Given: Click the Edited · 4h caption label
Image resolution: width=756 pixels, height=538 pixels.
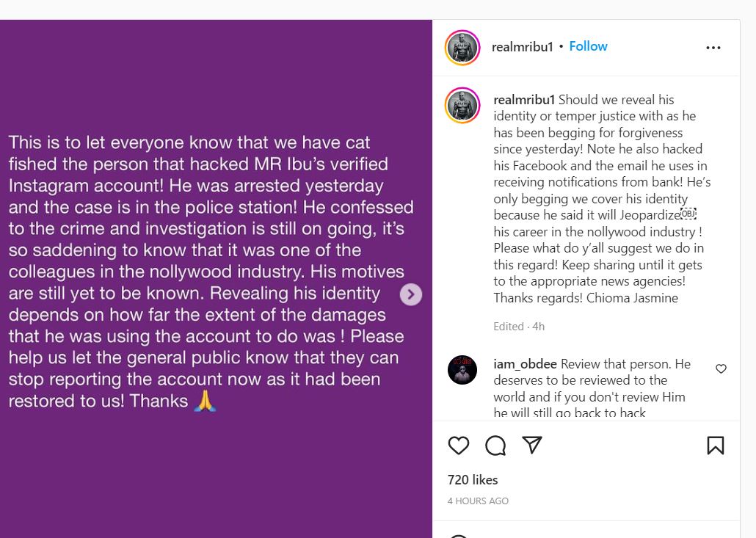Looking at the screenshot, I should pyautogui.click(x=519, y=327).
